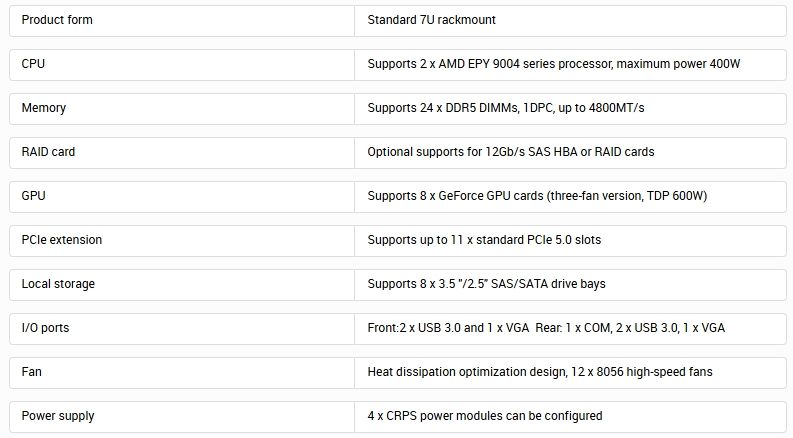Click the "Product form" label cell

[x=57, y=20]
